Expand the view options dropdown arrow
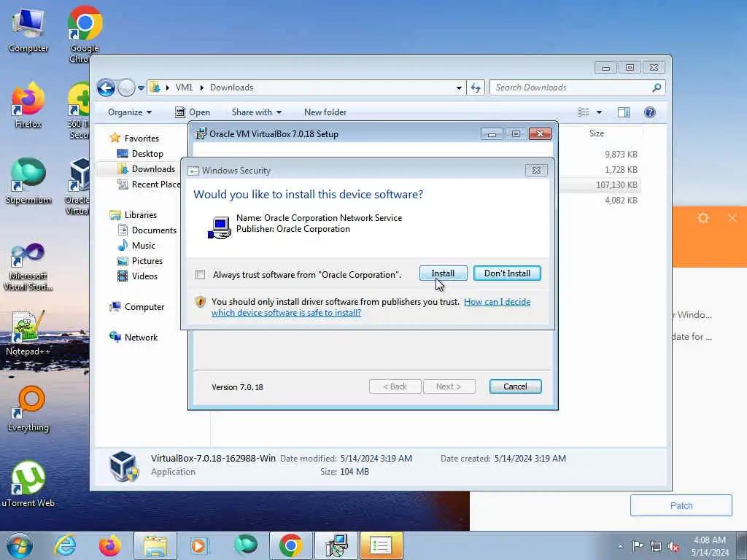The image size is (747, 560). click(600, 112)
